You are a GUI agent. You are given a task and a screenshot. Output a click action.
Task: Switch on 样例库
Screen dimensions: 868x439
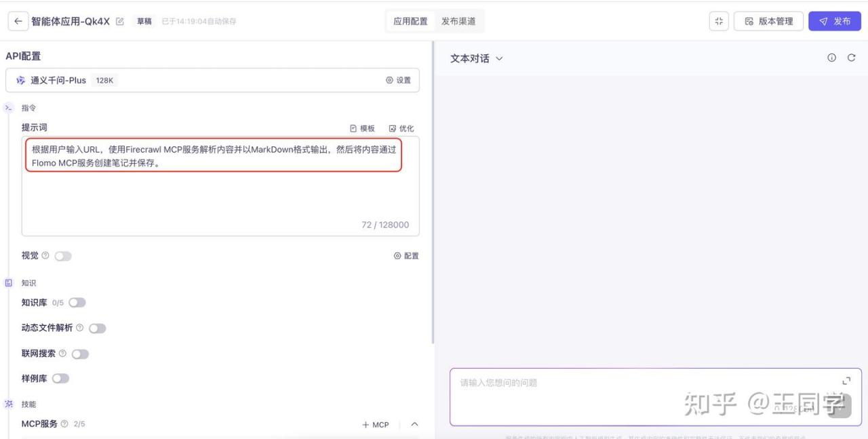pos(60,379)
